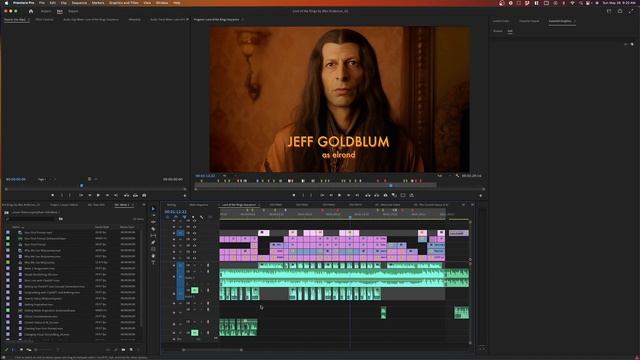This screenshot has height=360, width=640.
Task: Select the Pen tool
Action: pyautogui.click(x=153, y=242)
